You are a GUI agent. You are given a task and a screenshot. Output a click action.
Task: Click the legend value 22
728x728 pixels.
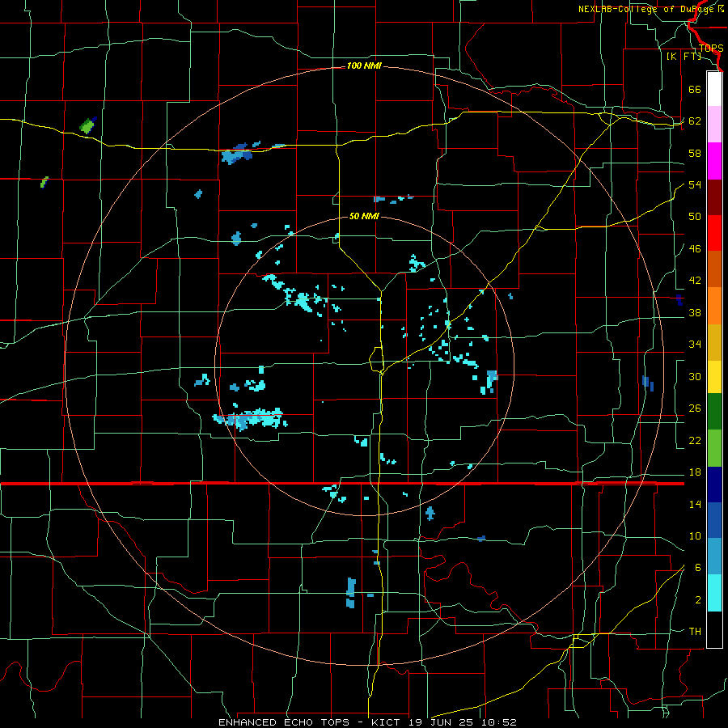[x=695, y=440]
